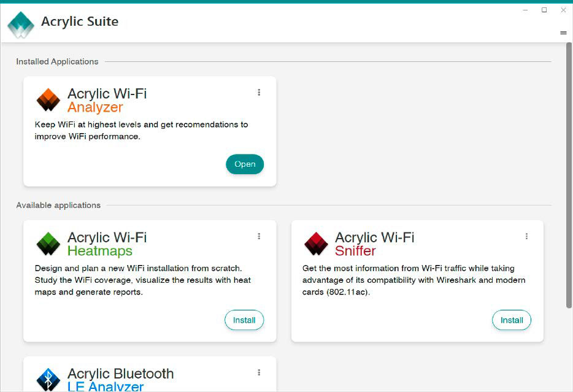573x392 pixels.
Task: Click the "Get the most information" Sniffer description
Action: coord(413,280)
